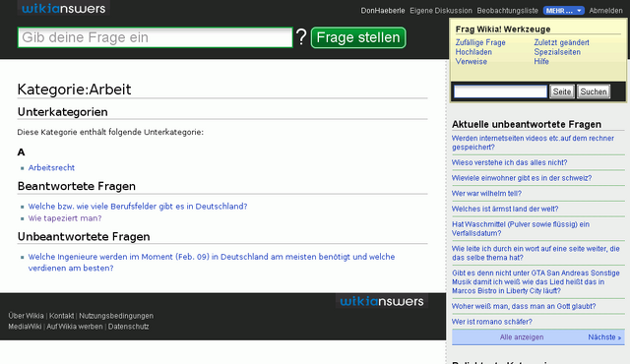The height and width of the screenshot is (364, 630).
Task: Click the wikianswers logo in header
Action: coord(63,9)
